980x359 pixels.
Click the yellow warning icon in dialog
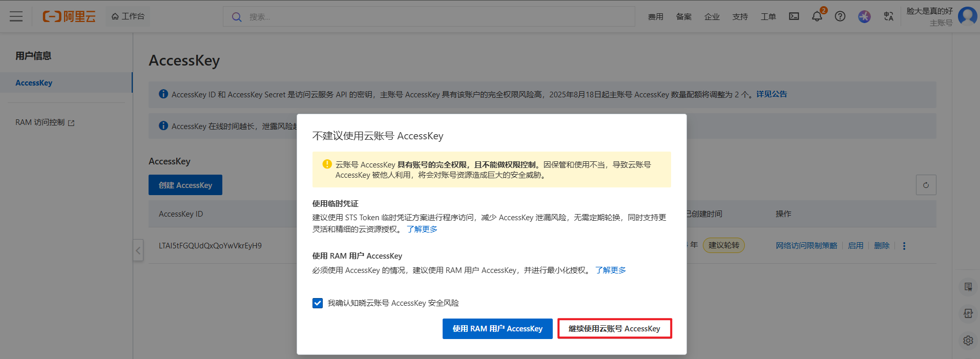point(327,164)
